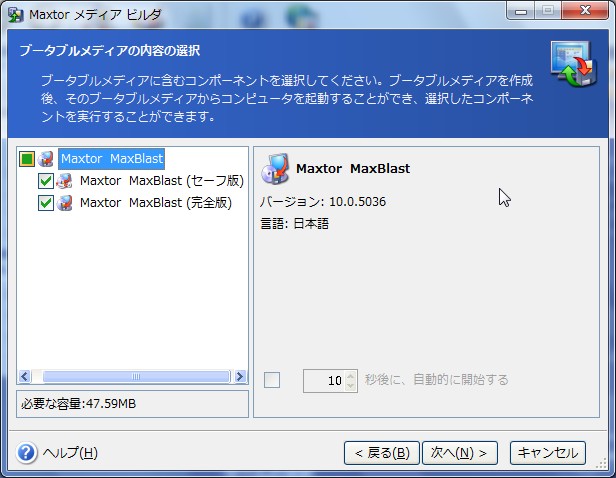
Task: Increase the auto-start seconds spinner value
Action: [351, 376]
